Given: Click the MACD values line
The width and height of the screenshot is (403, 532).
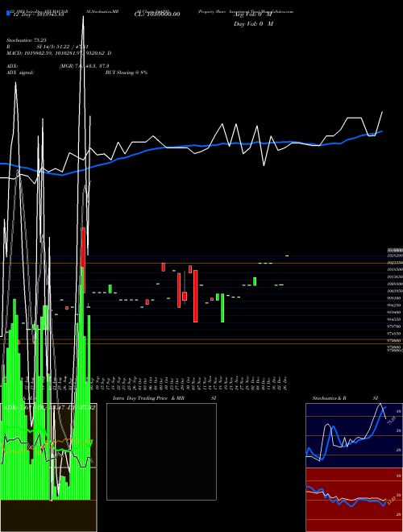Looking at the screenshot, I should click(x=59, y=53).
